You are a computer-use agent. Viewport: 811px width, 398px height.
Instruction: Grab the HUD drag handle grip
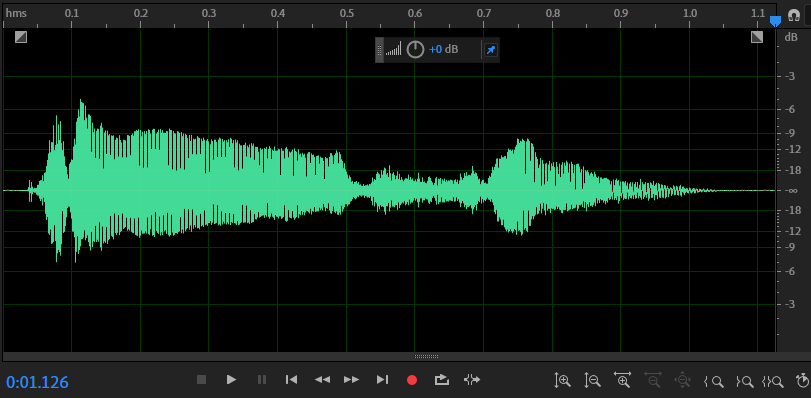coord(379,50)
